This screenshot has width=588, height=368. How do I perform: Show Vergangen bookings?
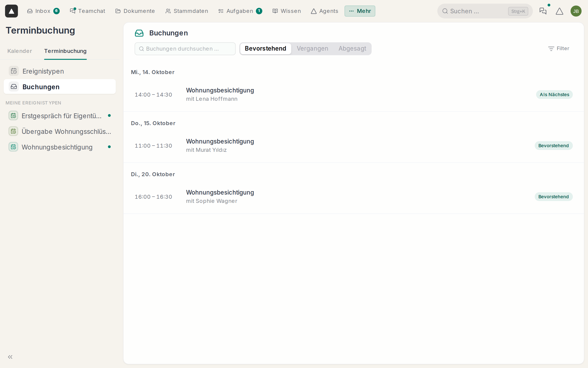click(312, 49)
